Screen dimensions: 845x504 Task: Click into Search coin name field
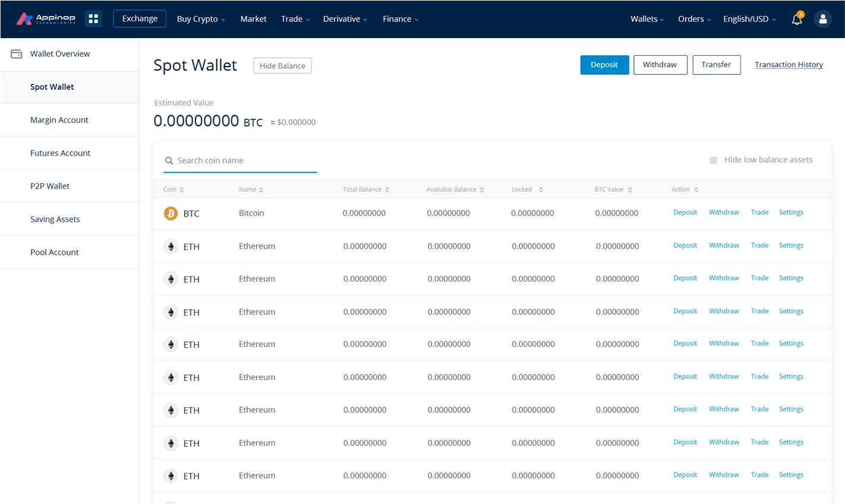[244, 160]
